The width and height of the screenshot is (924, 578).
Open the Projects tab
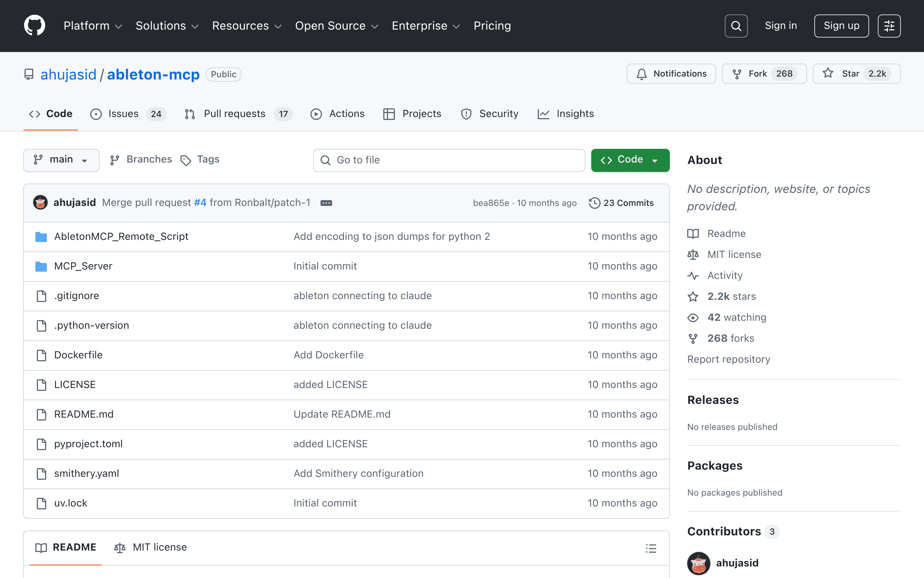(x=412, y=114)
